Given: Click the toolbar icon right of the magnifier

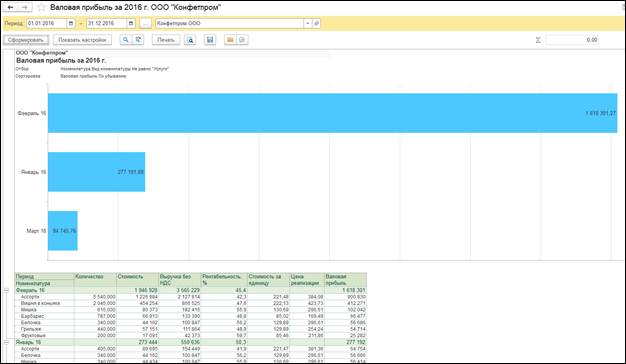Looking at the screenshot, I should tap(138, 40).
